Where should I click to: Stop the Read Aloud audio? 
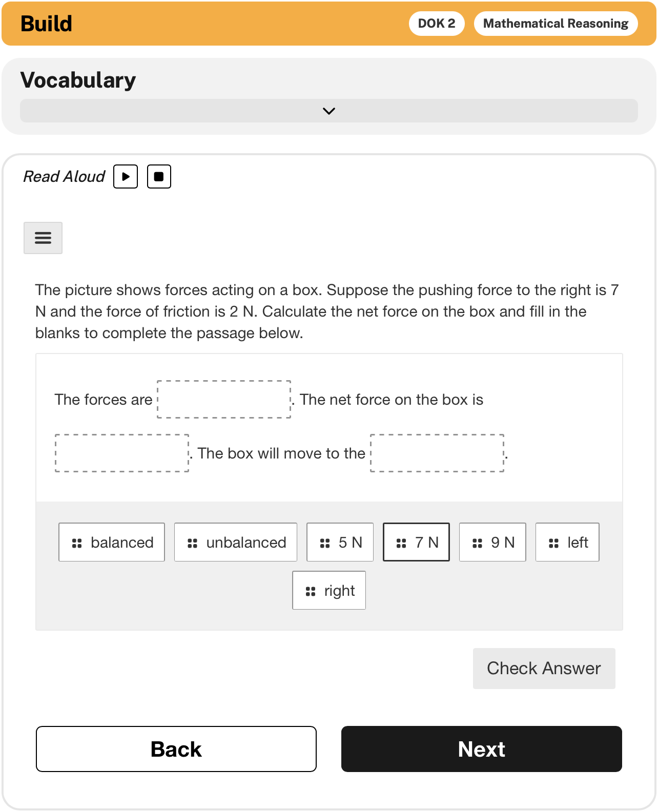pyautogui.click(x=159, y=177)
